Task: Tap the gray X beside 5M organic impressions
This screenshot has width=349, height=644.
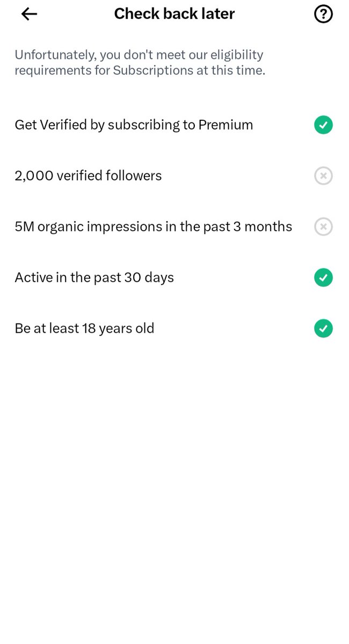Action: pyautogui.click(x=323, y=227)
